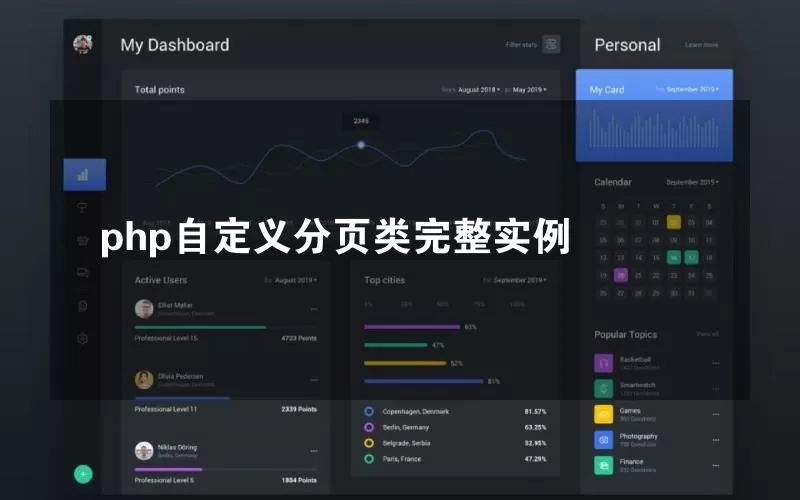Click the 63.25% value for Berlin
This screenshot has width=800, height=500.
pyautogui.click(x=535, y=427)
